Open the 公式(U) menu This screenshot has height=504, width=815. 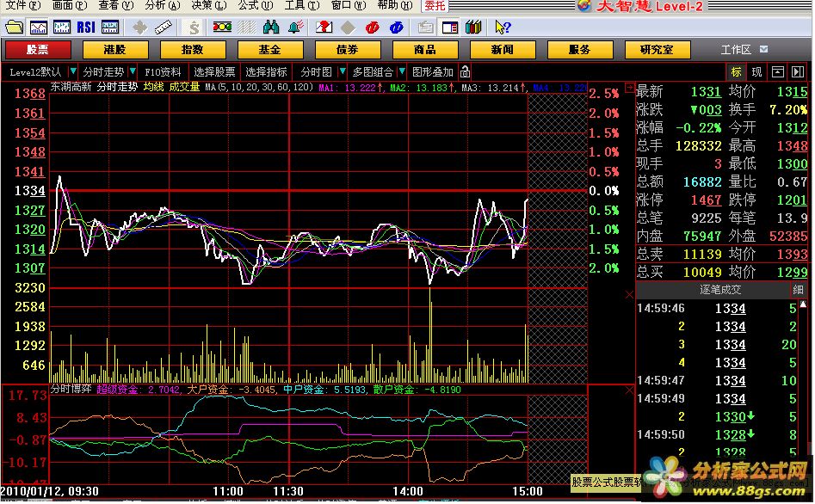point(256,5)
